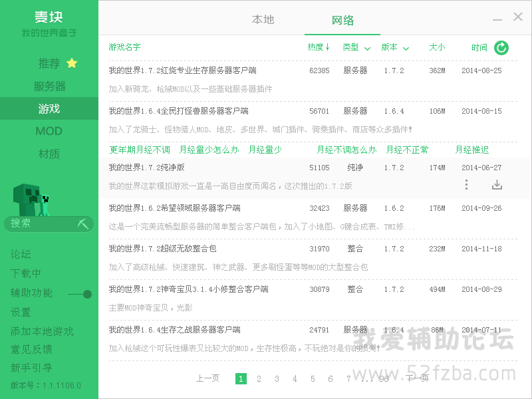The height and width of the screenshot is (399, 532).
Task: Open 意见反馈
Action: (31, 350)
